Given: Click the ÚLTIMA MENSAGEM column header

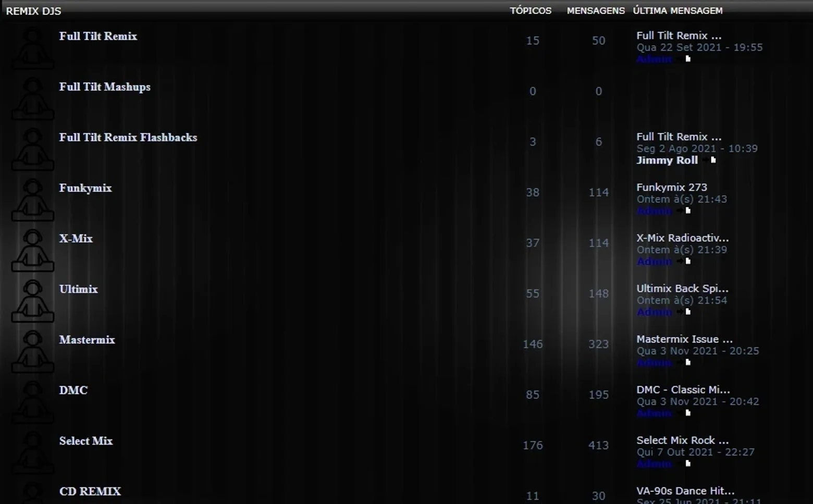Looking at the screenshot, I should [677, 10].
